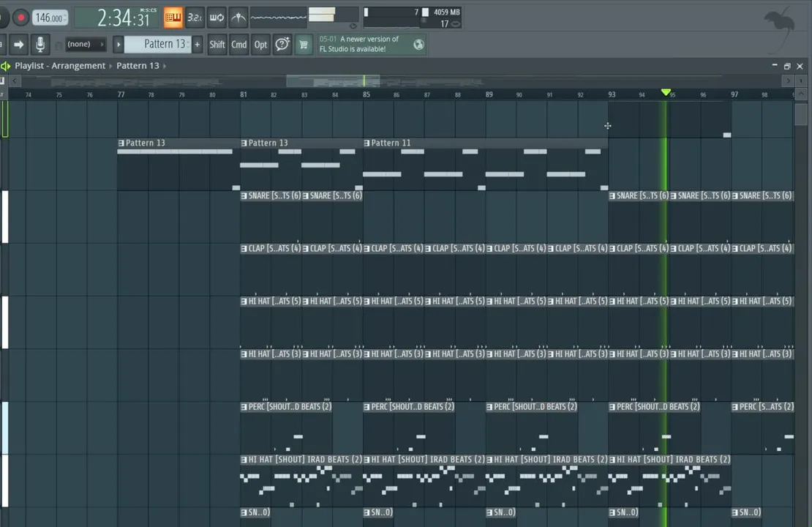Click the CPU and memory usage panel
This screenshot has width=812, height=527.
(x=412, y=18)
